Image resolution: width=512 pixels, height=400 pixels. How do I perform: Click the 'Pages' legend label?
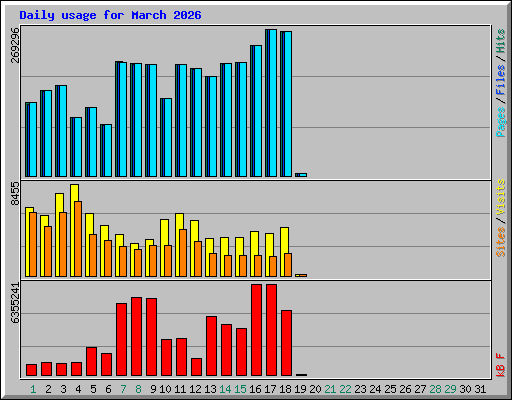[x=501, y=122]
